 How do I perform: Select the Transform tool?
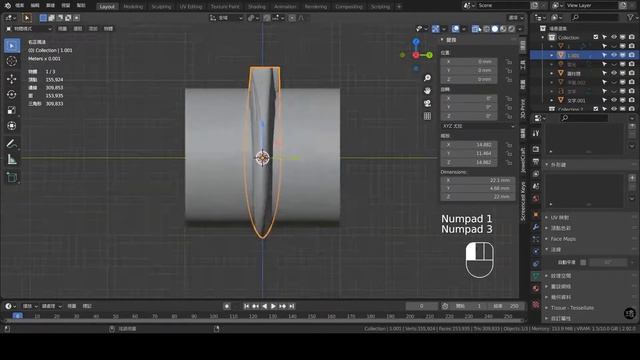[x=12, y=126]
